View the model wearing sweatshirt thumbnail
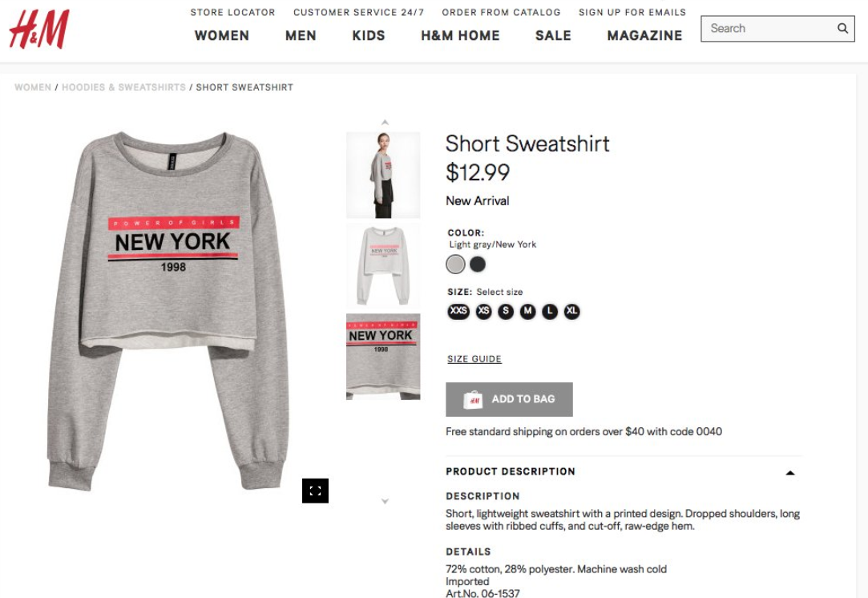The image size is (868, 598). [x=383, y=175]
